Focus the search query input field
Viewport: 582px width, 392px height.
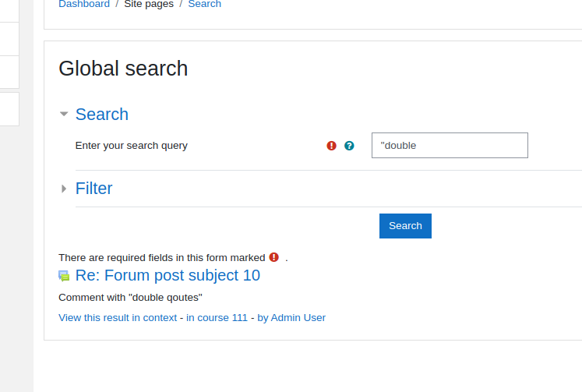[450, 146]
